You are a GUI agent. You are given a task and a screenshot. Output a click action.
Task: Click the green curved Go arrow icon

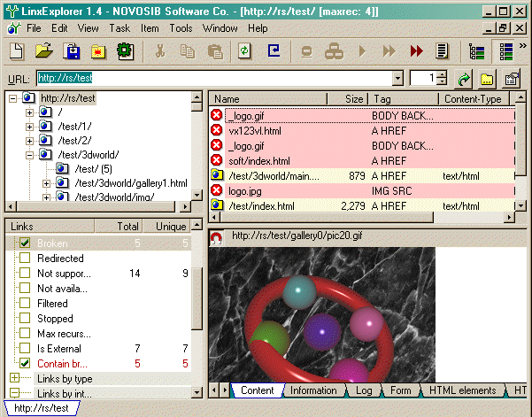pyautogui.click(x=464, y=79)
